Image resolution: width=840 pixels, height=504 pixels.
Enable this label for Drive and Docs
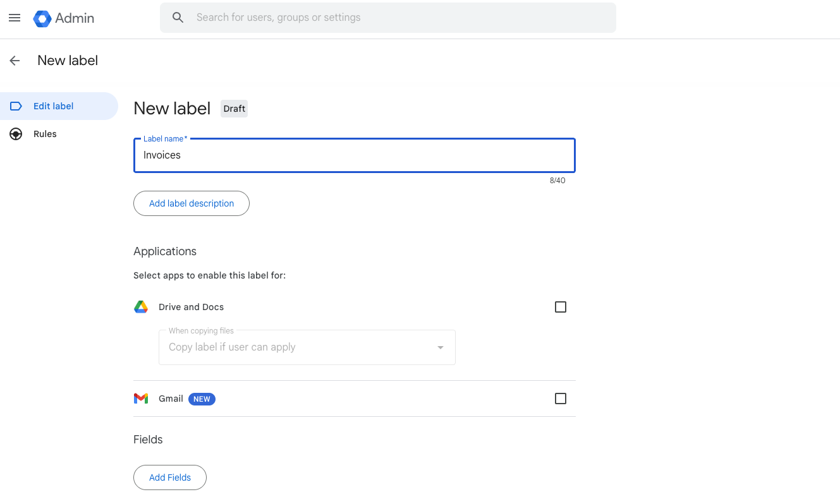(561, 306)
